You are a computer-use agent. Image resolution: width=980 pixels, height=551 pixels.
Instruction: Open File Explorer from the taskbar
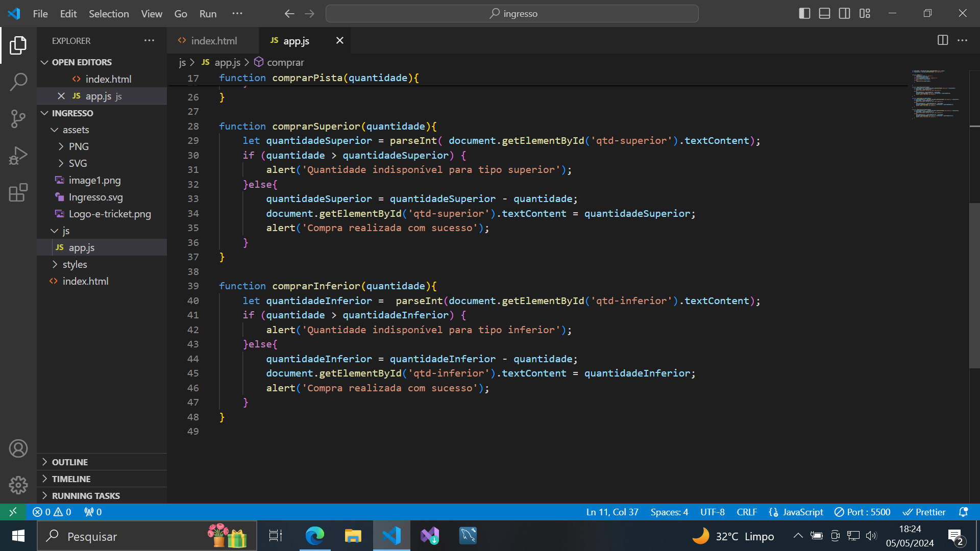[x=353, y=536]
